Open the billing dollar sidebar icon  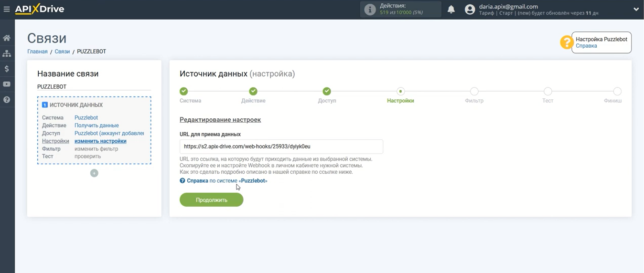[7, 69]
